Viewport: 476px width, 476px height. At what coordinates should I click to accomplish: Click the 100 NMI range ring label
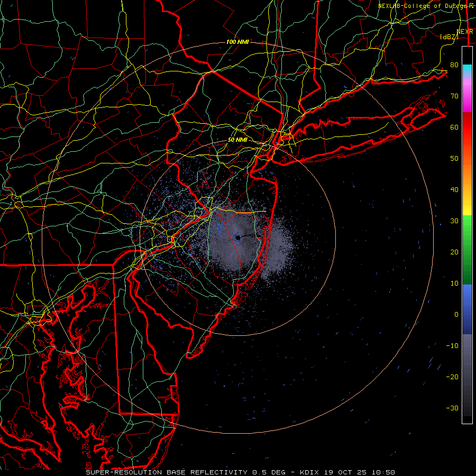click(x=237, y=42)
